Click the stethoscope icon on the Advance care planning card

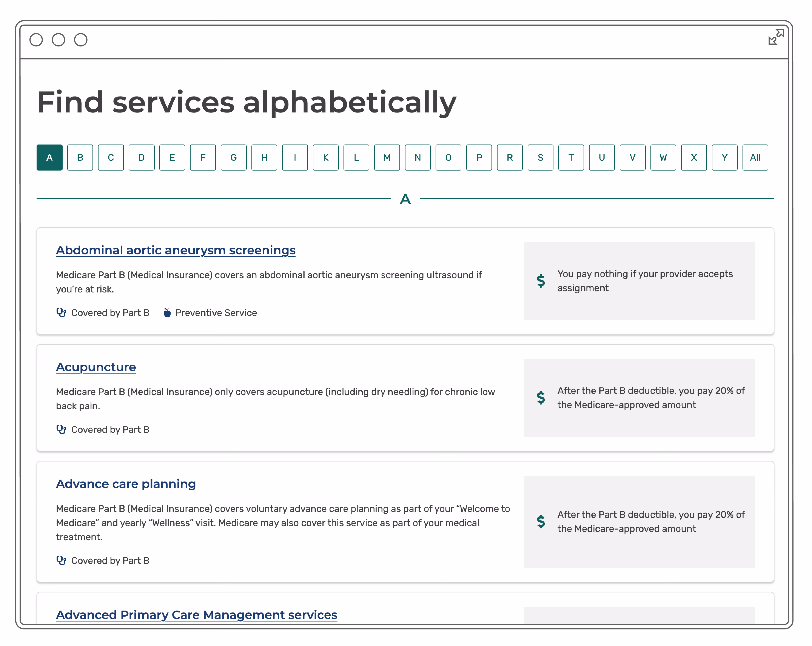click(61, 560)
